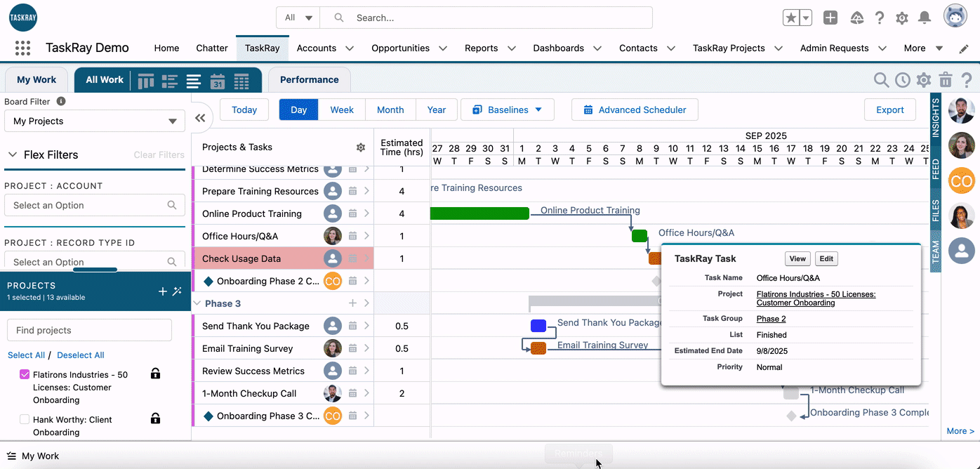Image resolution: width=980 pixels, height=469 pixels.
Task: Open the FILES side panel tab
Action: [936, 210]
